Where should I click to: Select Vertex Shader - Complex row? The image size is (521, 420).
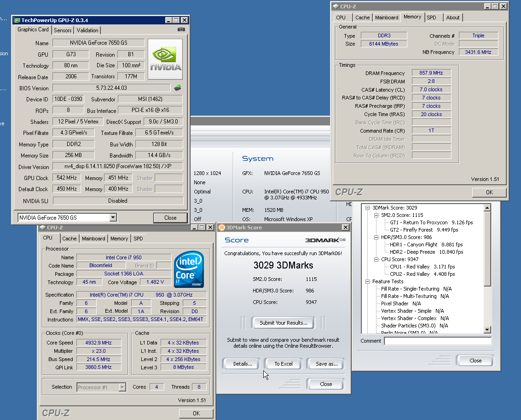415,318
